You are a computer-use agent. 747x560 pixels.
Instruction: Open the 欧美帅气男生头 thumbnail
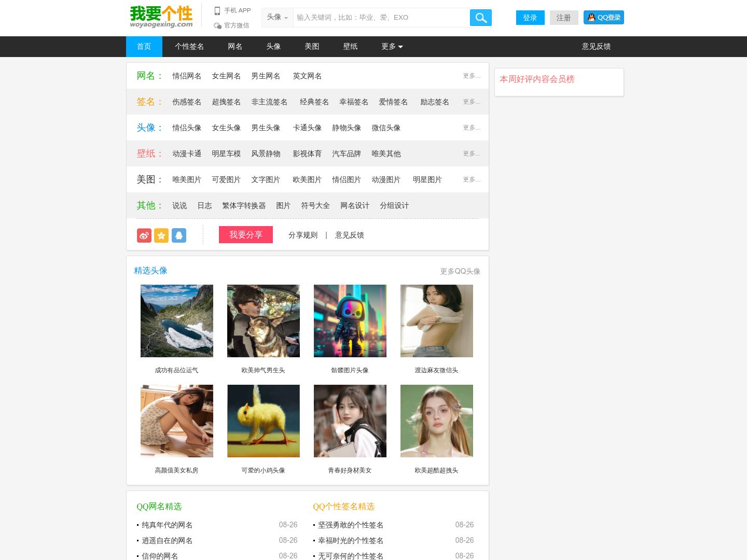(x=264, y=321)
